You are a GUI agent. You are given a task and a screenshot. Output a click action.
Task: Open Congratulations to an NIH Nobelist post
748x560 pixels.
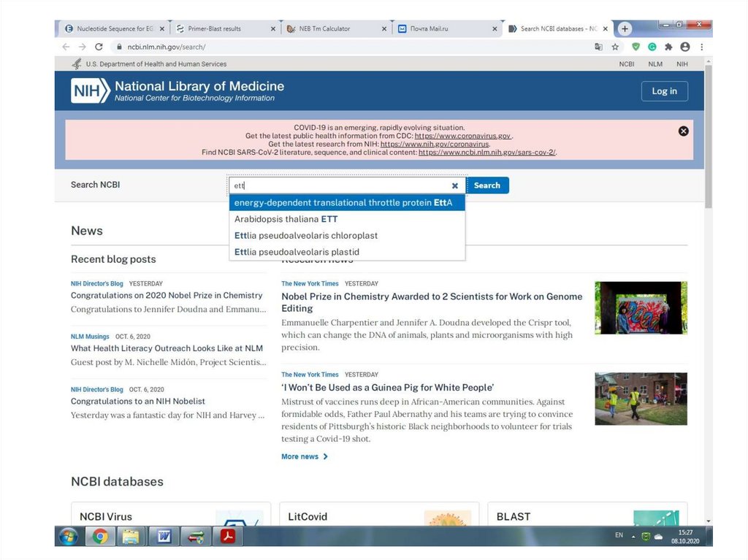pos(137,401)
